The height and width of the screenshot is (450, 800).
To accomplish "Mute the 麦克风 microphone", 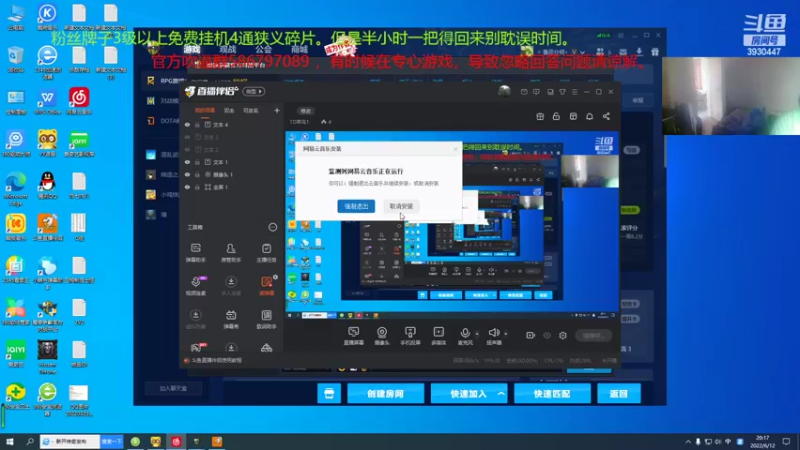I will tap(465, 336).
